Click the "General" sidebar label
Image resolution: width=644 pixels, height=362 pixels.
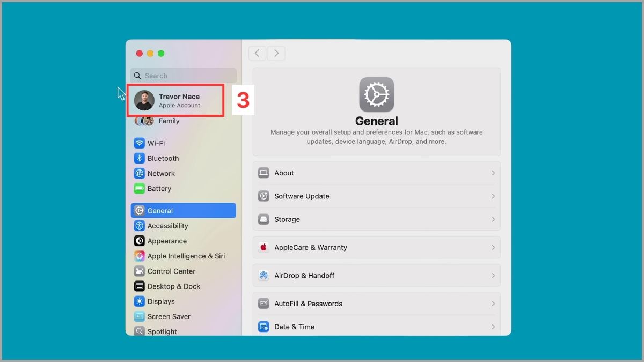(160, 211)
